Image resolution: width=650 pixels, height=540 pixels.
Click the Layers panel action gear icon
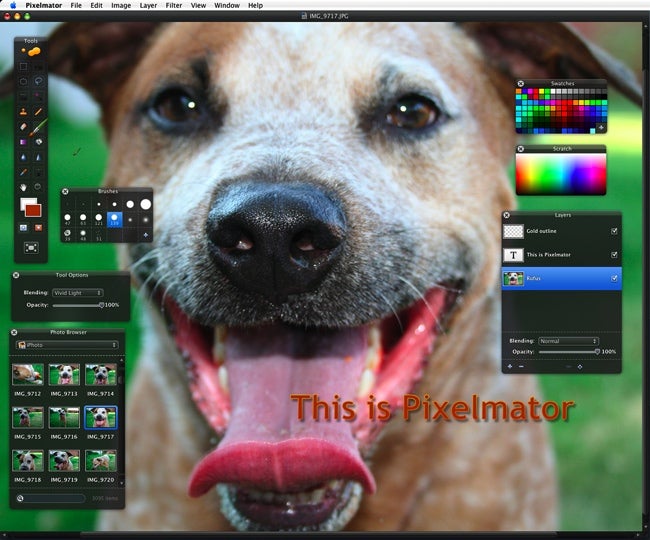point(580,367)
